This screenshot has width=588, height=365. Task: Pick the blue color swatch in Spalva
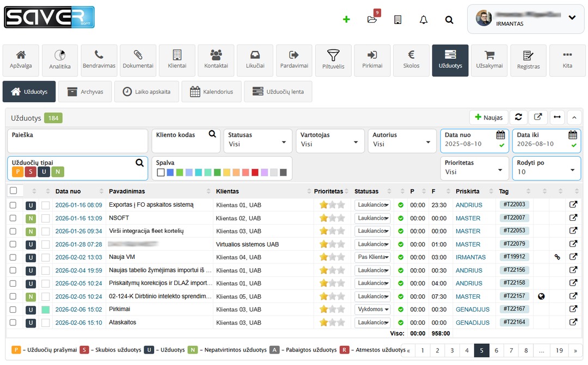coord(170,172)
